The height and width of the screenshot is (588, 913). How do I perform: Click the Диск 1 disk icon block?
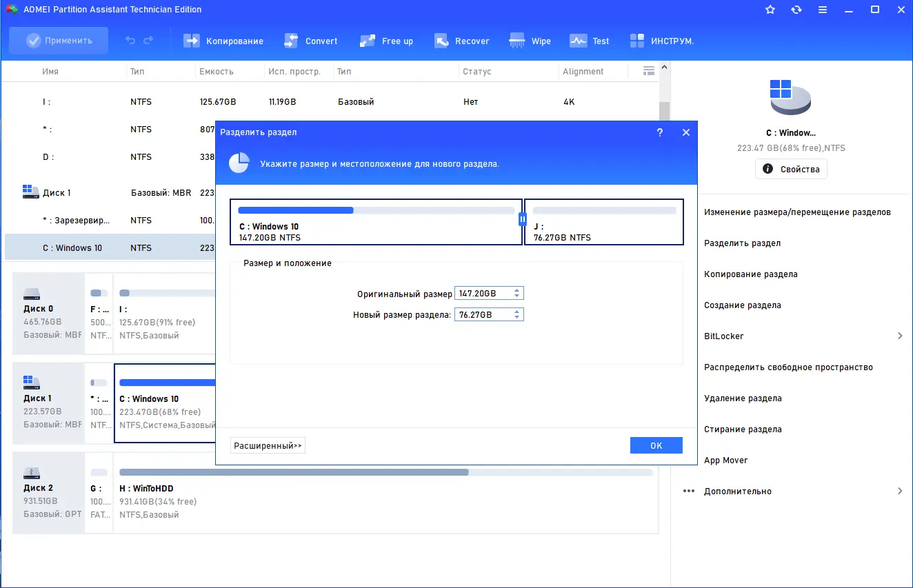click(x=48, y=404)
